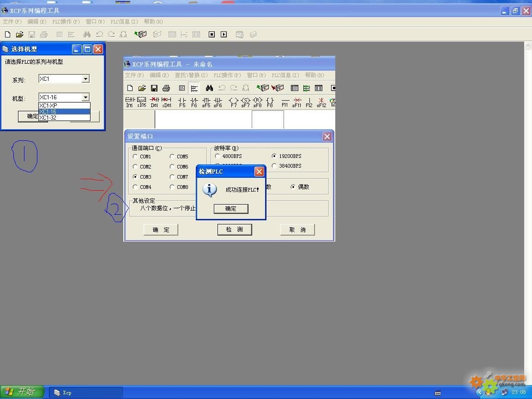Click scroll-up arrow of main window scrollbar
This screenshot has width=532, height=399.
click(x=528, y=45)
